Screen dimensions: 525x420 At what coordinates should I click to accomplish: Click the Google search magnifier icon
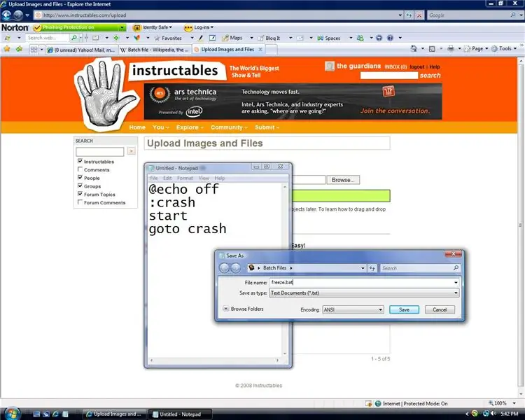coord(512,15)
